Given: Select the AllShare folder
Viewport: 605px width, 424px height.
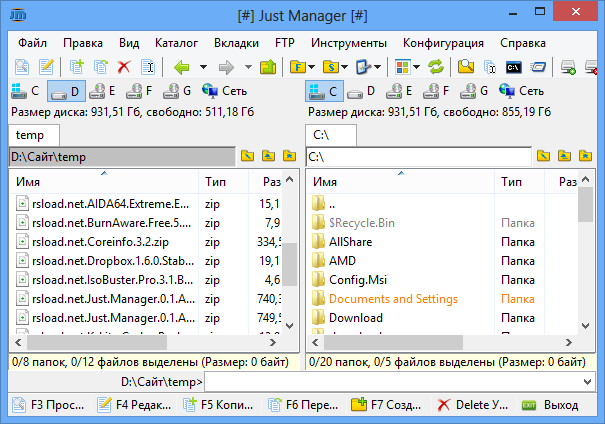Looking at the screenshot, I should tap(342, 242).
